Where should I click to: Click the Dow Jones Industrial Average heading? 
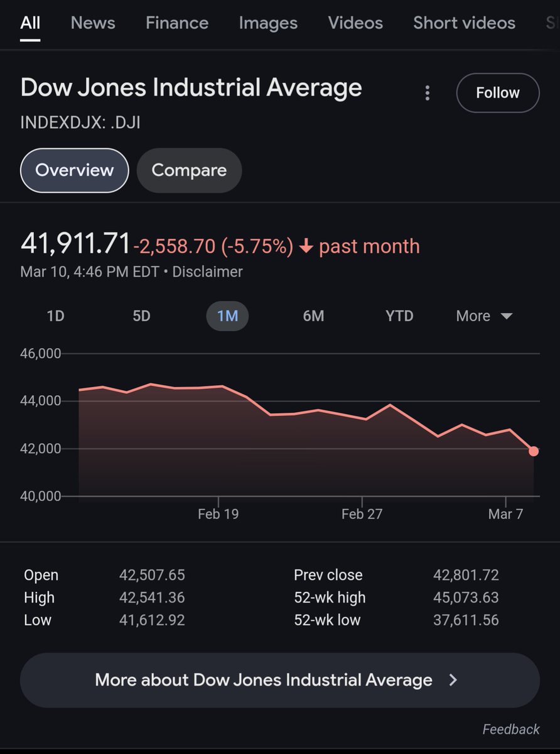tap(191, 88)
